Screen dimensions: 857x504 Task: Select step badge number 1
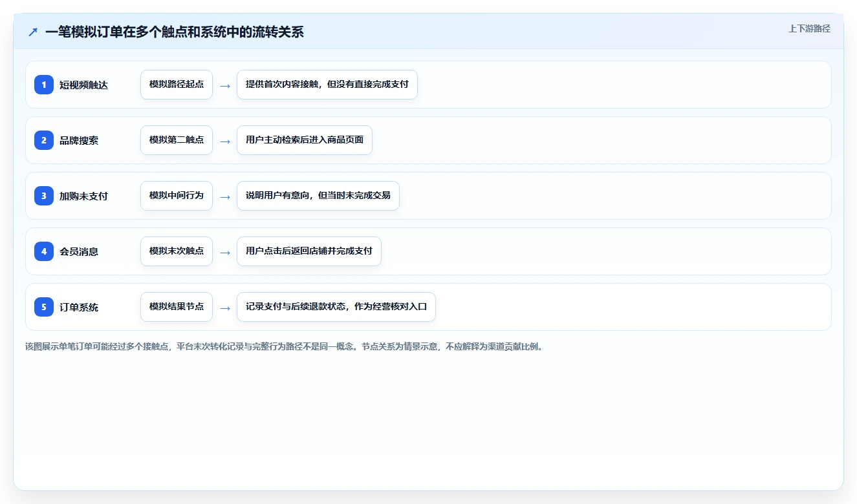click(x=44, y=84)
